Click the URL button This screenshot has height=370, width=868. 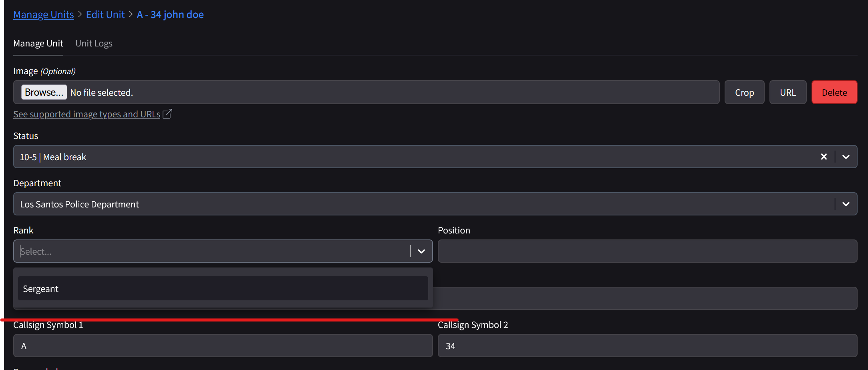(787, 92)
